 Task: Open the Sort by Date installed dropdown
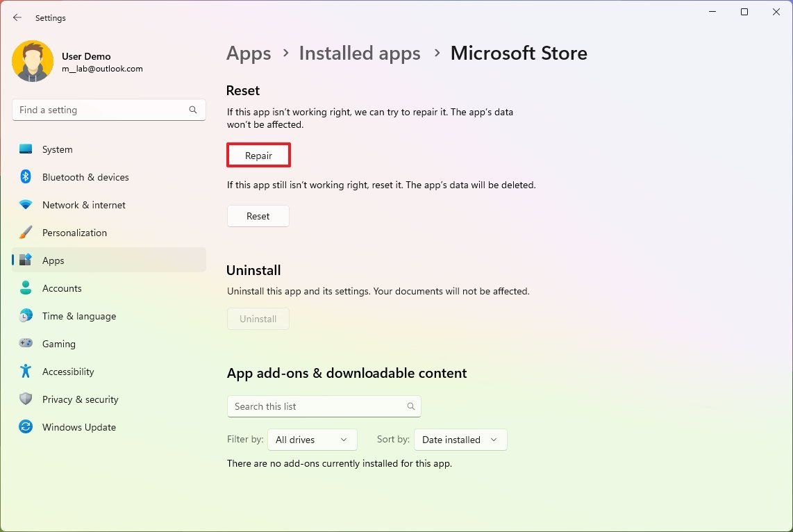click(x=460, y=439)
